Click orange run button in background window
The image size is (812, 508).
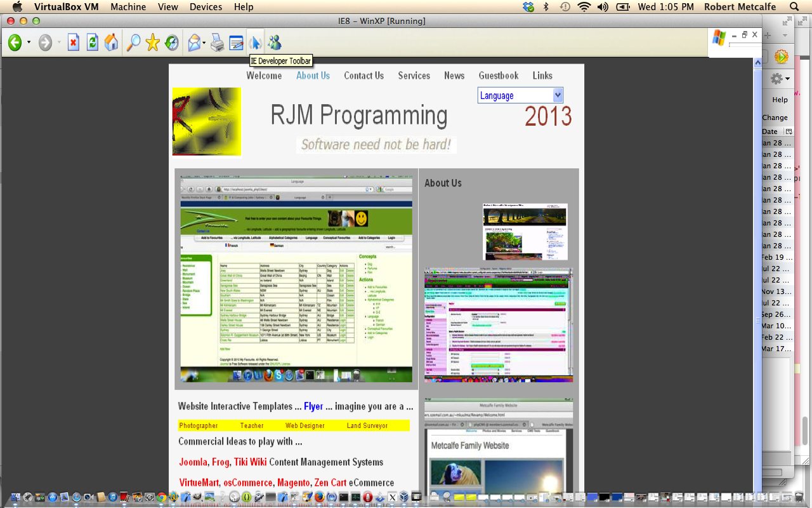[781, 57]
